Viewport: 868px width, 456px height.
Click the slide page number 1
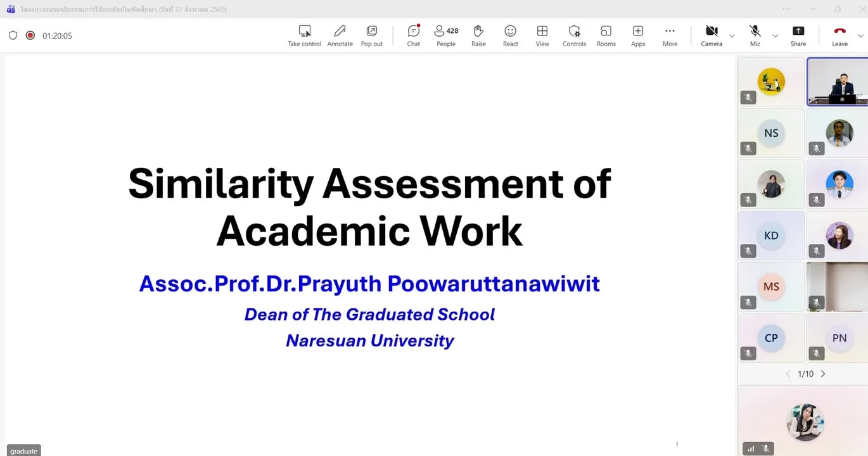[677, 445]
